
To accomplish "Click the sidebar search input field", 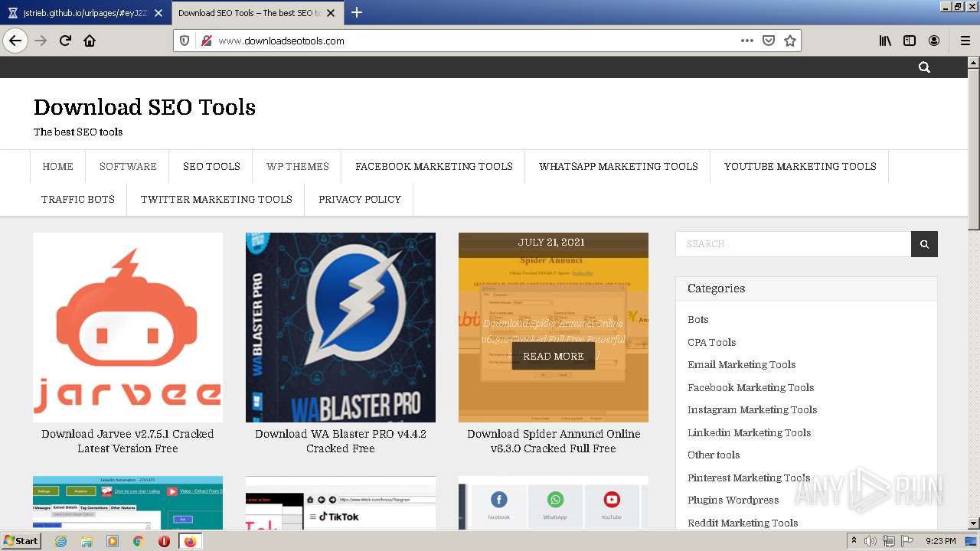I will tap(793, 244).
